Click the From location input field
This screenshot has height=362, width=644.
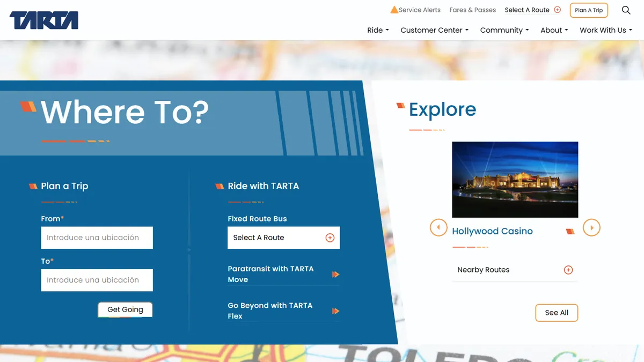coord(97,238)
